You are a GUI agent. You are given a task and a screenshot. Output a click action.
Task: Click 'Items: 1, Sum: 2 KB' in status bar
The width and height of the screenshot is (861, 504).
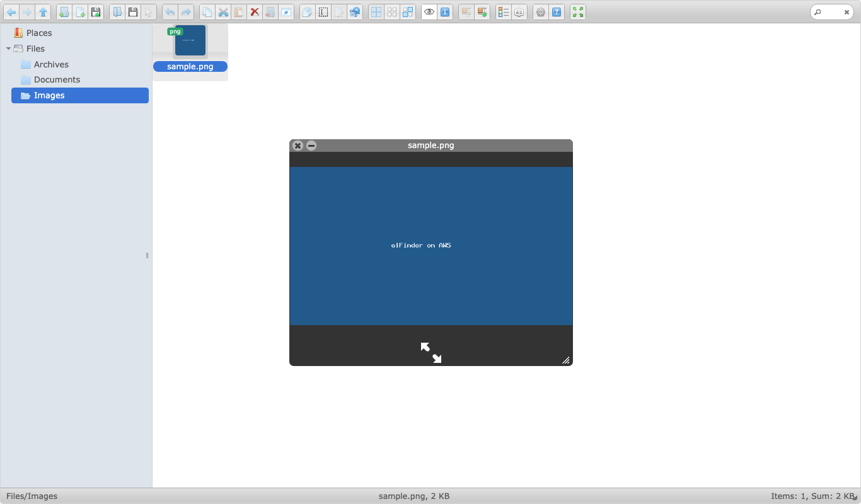pos(812,496)
